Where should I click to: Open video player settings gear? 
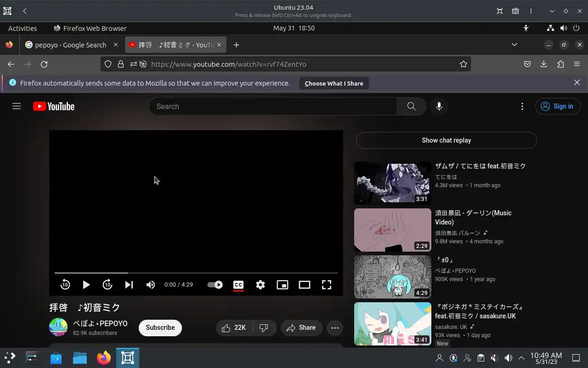coord(260,285)
